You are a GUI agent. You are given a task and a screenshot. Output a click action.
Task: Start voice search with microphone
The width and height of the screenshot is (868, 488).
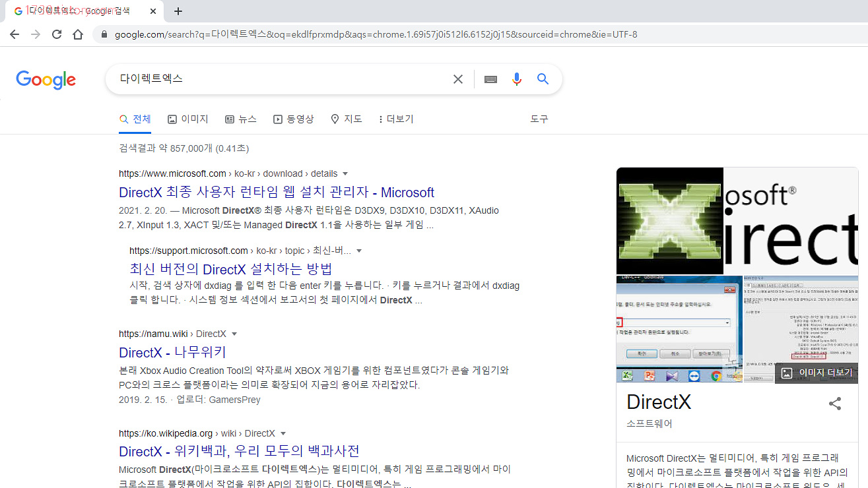pos(517,79)
